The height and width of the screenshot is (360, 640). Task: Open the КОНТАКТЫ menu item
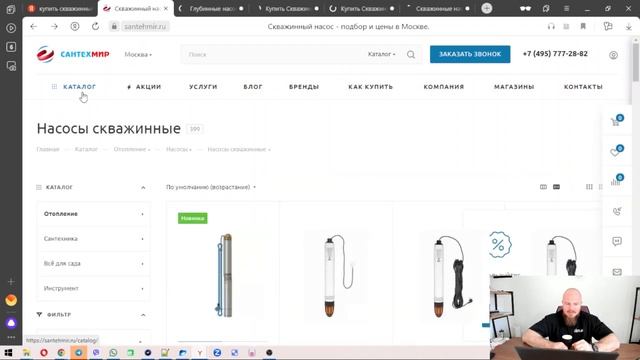click(583, 87)
